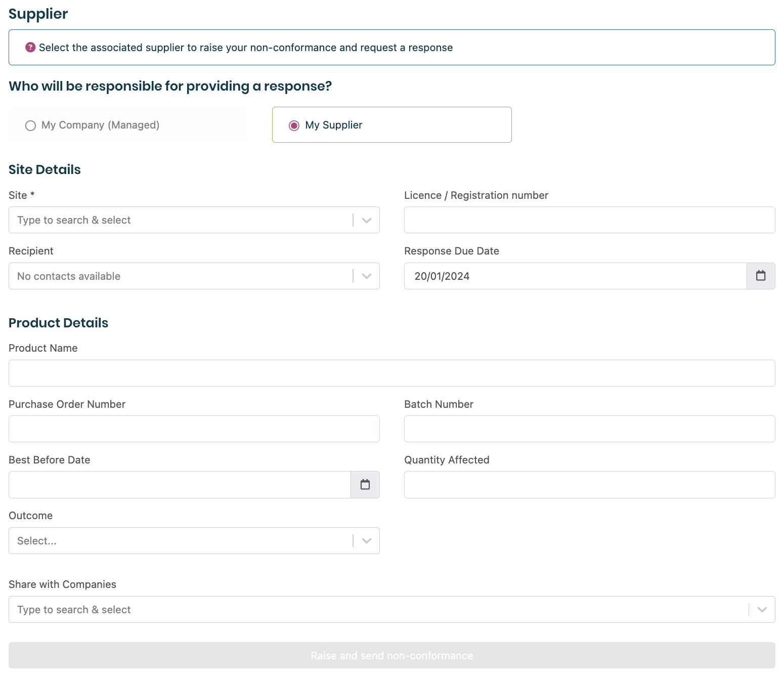Click the Response Due Date 20/01/2024 field
The image size is (784, 678).
tap(575, 276)
